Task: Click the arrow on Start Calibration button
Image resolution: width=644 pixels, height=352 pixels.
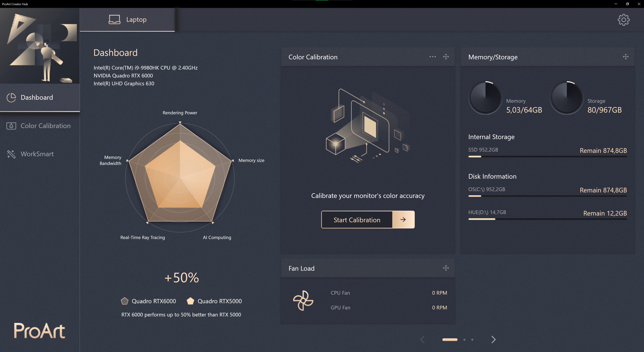Action: pyautogui.click(x=403, y=220)
